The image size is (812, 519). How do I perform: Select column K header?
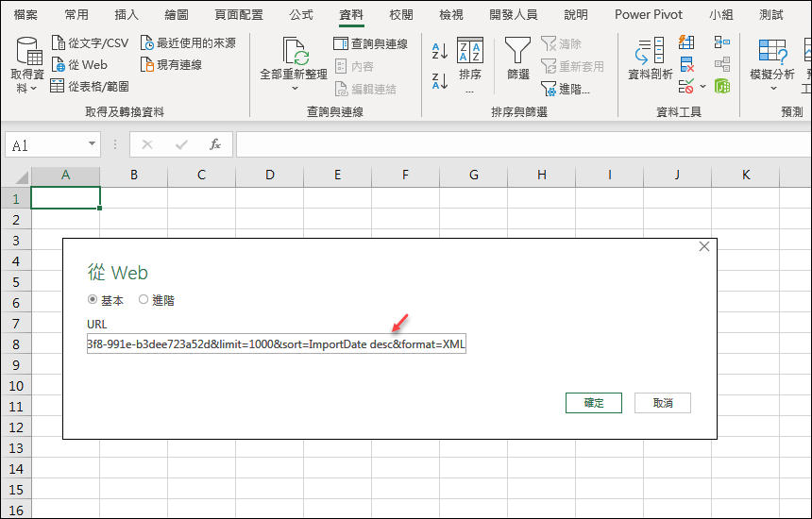click(x=746, y=175)
